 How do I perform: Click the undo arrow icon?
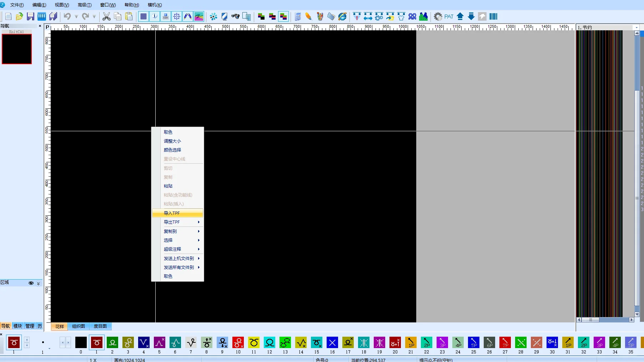[x=67, y=16]
